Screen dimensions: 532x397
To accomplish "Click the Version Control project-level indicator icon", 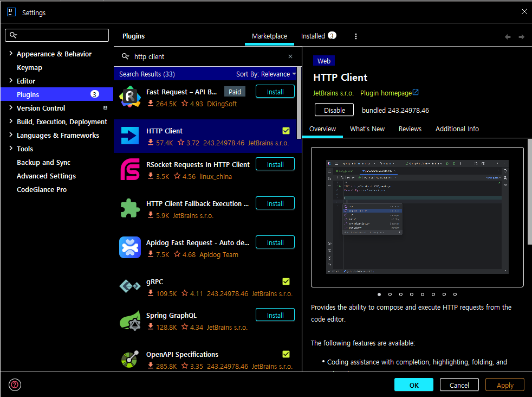I will (x=105, y=107).
